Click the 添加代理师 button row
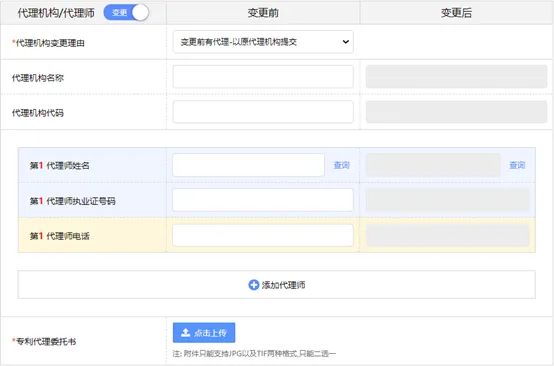 [x=277, y=285]
